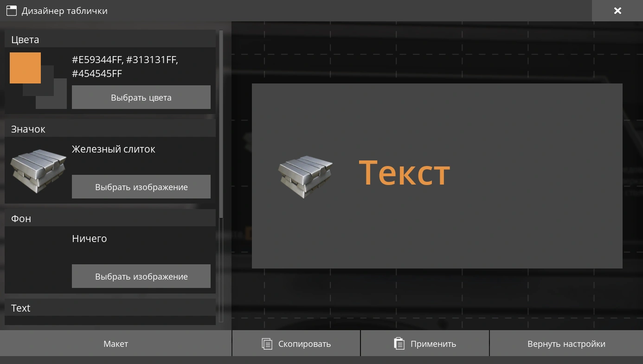Open the Макет layout options
643x364 pixels.
(116, 344)
